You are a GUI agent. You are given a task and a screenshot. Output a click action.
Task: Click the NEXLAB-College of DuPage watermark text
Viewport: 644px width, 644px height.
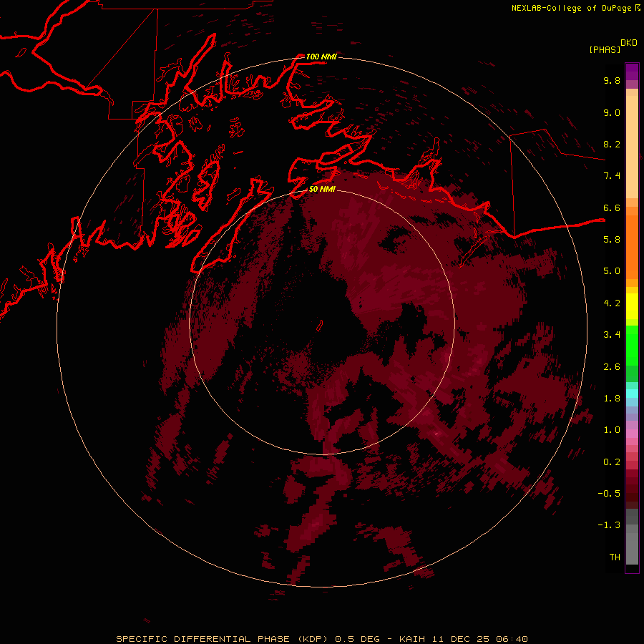tap(572, 8)
